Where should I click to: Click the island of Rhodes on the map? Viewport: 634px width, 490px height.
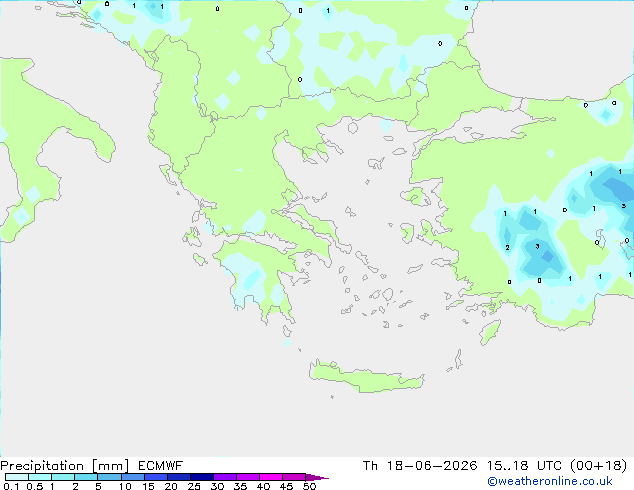(490, 332)
